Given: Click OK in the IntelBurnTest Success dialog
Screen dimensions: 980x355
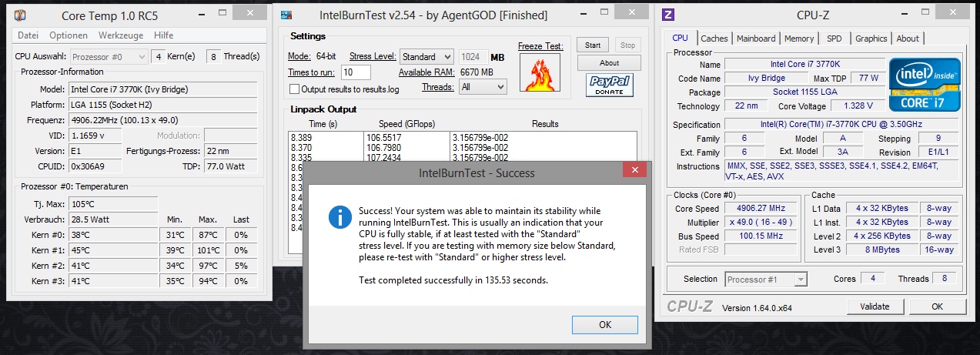Looking at the screenshot, I should pos(605,324).
